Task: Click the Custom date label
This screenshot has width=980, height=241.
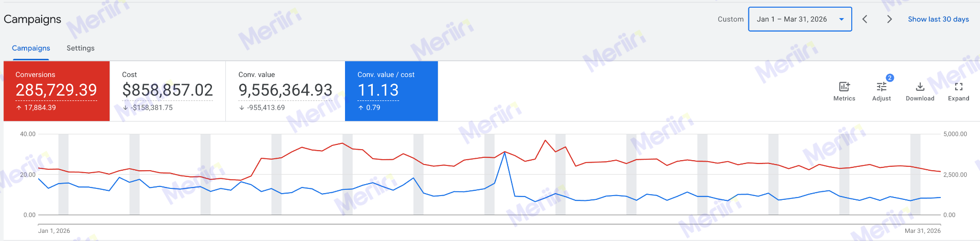Action: pos(731,19)
